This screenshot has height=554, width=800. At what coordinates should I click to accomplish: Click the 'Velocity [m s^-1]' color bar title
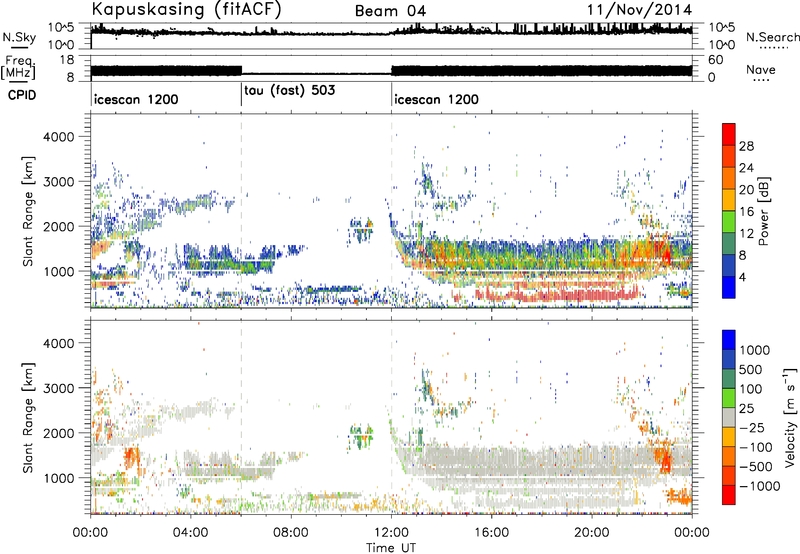(x=790, y=417)
